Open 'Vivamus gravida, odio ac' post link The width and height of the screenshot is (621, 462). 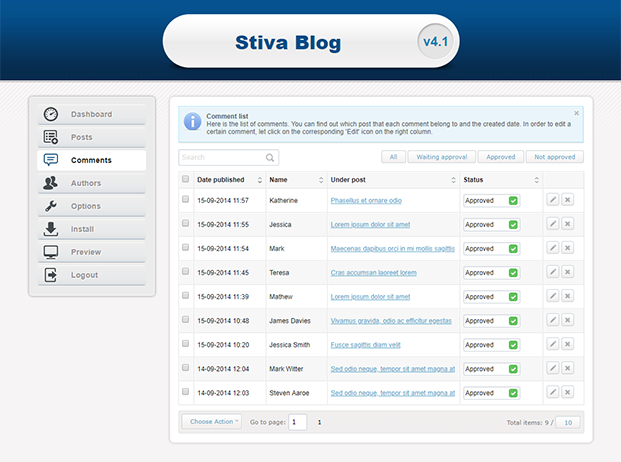(x=391, y=321)
